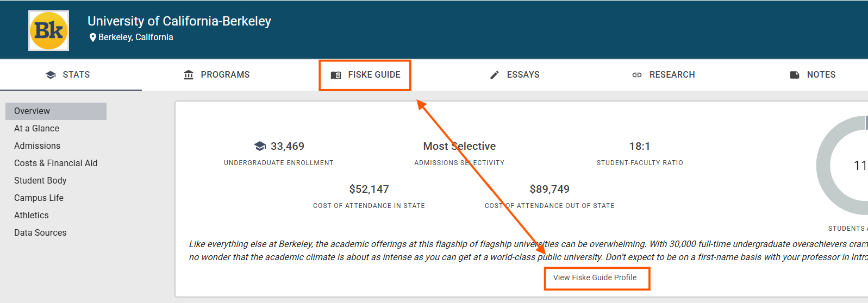Navigate to Campus Life section
The image size is (868, 303).
click(39, 198)
